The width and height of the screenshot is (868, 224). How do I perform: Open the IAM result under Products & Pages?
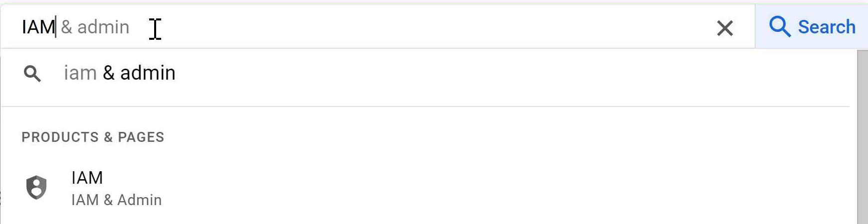pyautogui.click(x=87, y=178)
